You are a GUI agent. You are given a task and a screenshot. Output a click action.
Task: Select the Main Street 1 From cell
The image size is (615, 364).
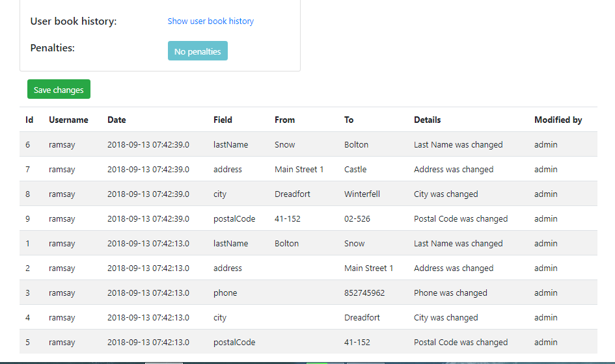[299, 170]
